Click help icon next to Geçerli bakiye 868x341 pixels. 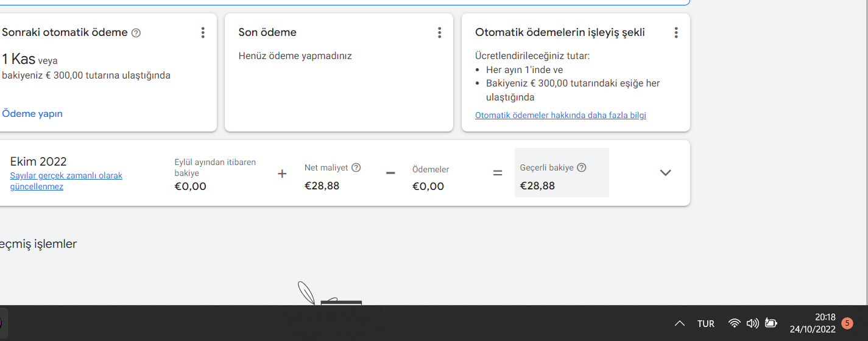click(581, 167)
